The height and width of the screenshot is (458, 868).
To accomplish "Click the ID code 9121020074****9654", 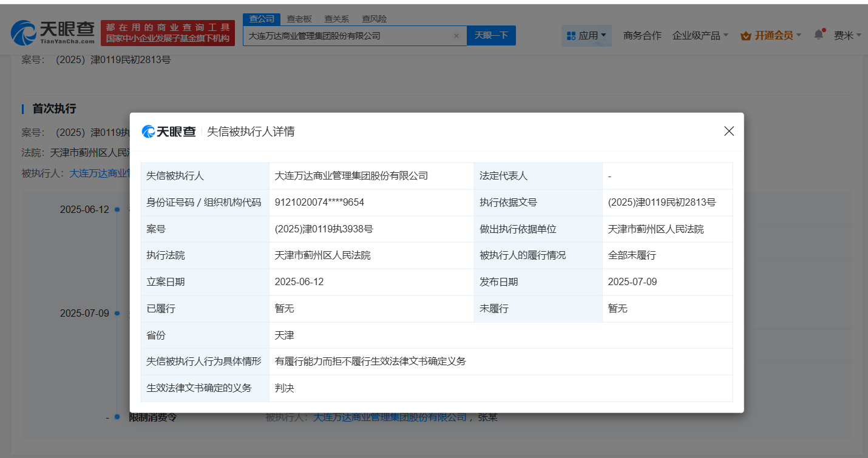I will point(319,203).
